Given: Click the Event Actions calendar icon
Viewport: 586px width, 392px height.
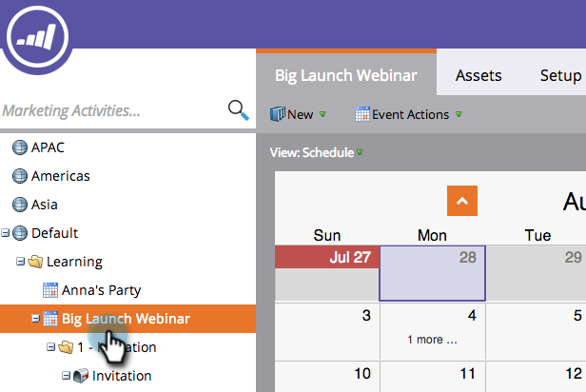Looking at the screenshot, I should coord(362,114).
